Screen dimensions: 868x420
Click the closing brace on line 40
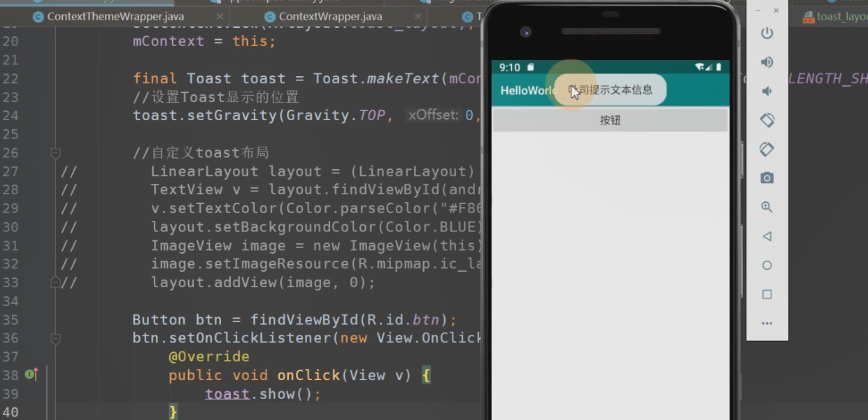coord(173,412)
